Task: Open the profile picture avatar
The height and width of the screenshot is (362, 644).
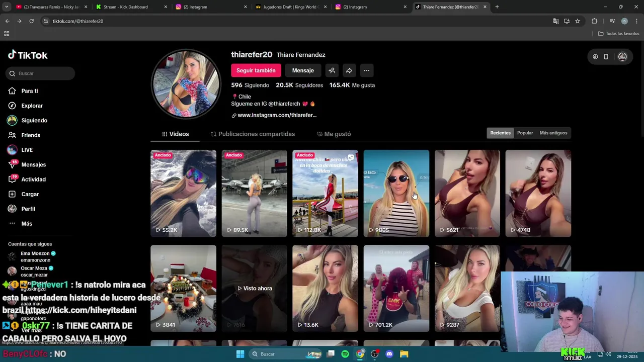Action: (186, 84)
